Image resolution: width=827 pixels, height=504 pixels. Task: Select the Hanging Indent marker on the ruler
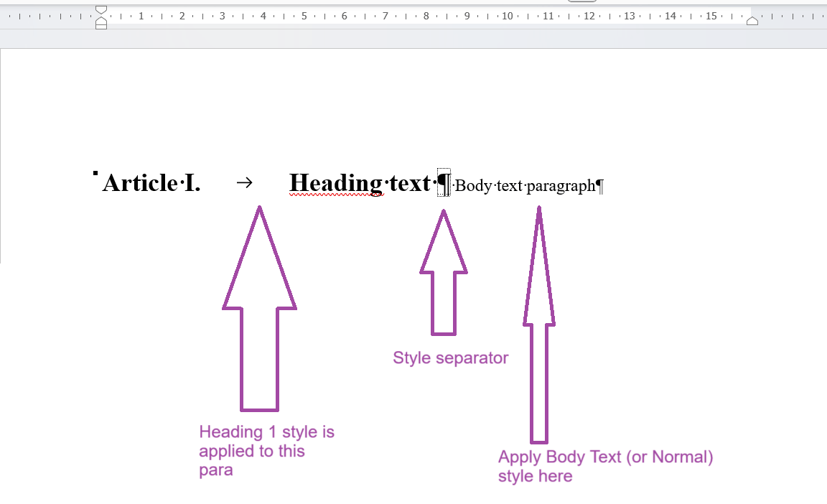101,20
